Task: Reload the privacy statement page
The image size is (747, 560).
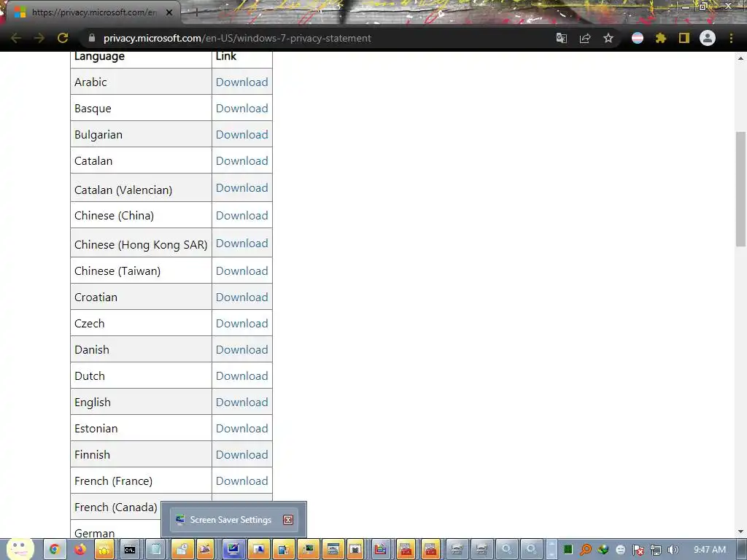Action: pyautogui.click(x=63, y=38)
